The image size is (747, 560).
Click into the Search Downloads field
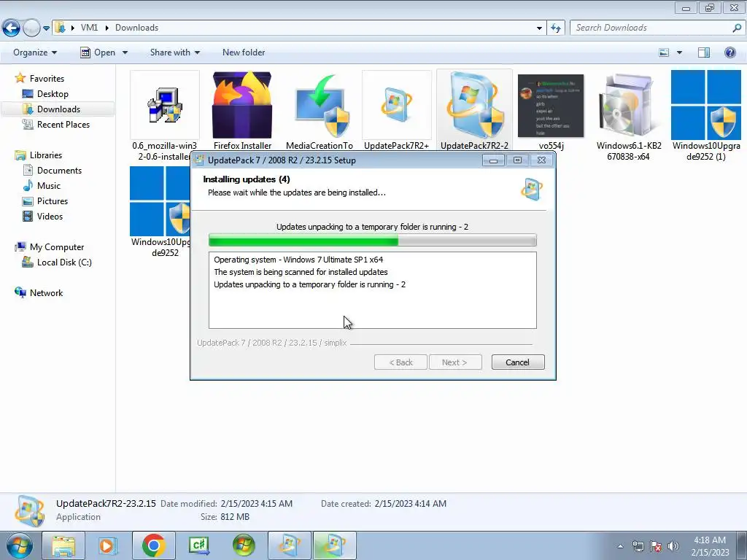[650, 28]
